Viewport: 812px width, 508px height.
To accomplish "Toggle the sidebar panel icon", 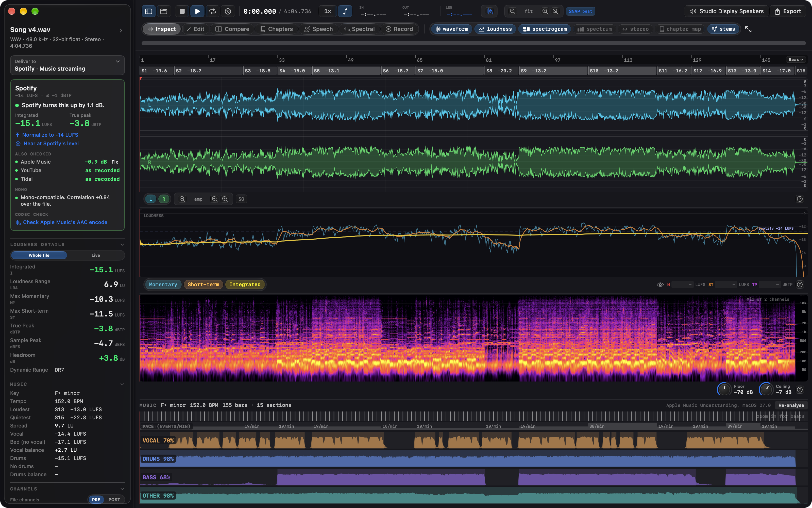I will click(x=149, y=11).
